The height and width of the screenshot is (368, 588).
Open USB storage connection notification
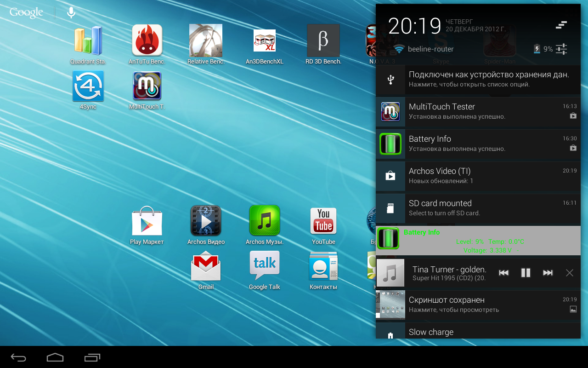[x=478, y=80]
